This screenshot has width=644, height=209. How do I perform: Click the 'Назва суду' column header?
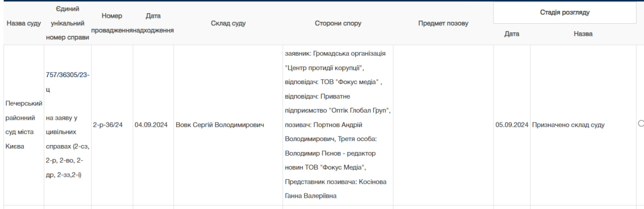click(x=24, y=24)
